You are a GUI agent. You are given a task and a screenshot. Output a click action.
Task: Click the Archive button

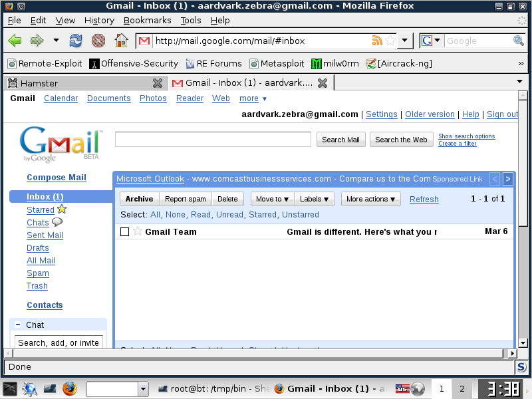pyautogui.click(x=139, y=199)
